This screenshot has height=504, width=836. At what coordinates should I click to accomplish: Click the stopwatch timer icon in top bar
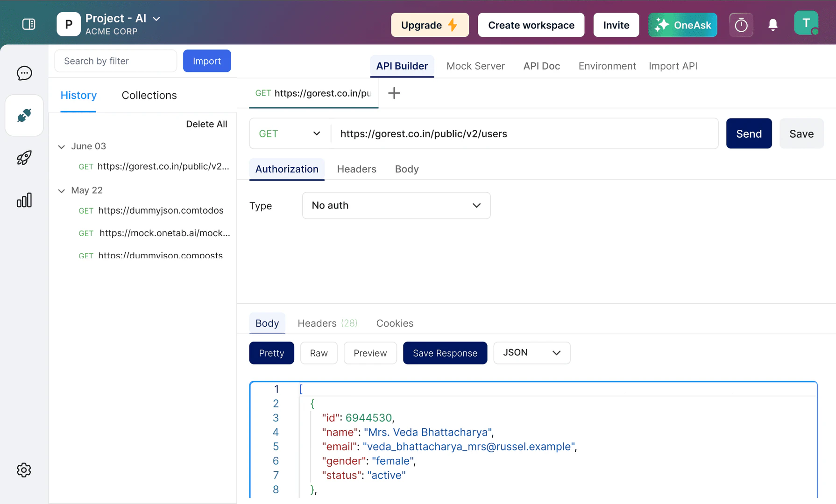pos(741,25)
